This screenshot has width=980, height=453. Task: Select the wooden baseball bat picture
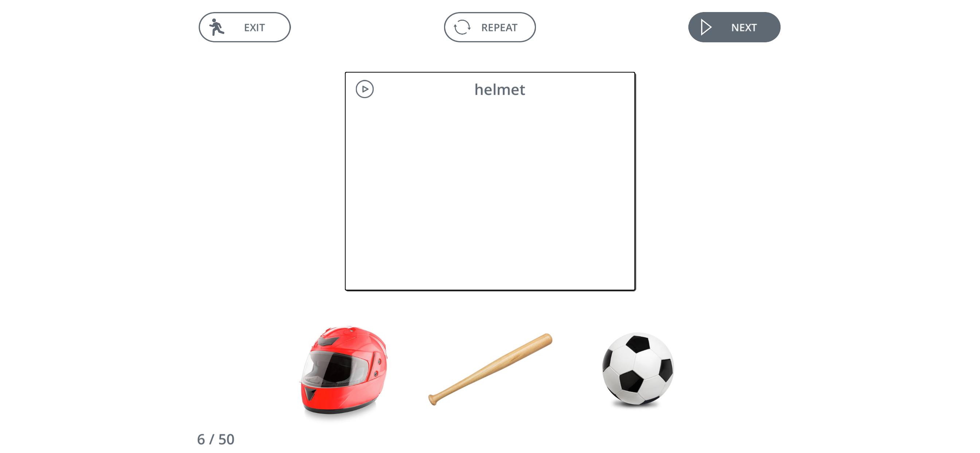[490, 369]
